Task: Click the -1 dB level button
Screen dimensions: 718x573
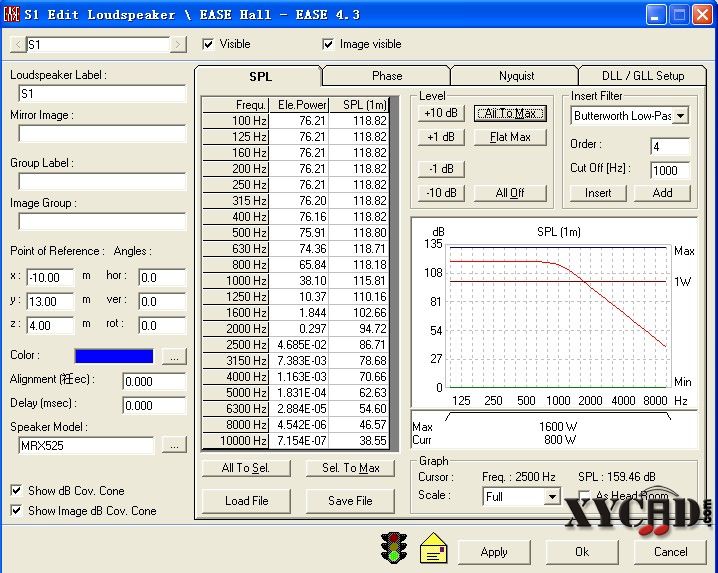Action: tap(441, 169)
